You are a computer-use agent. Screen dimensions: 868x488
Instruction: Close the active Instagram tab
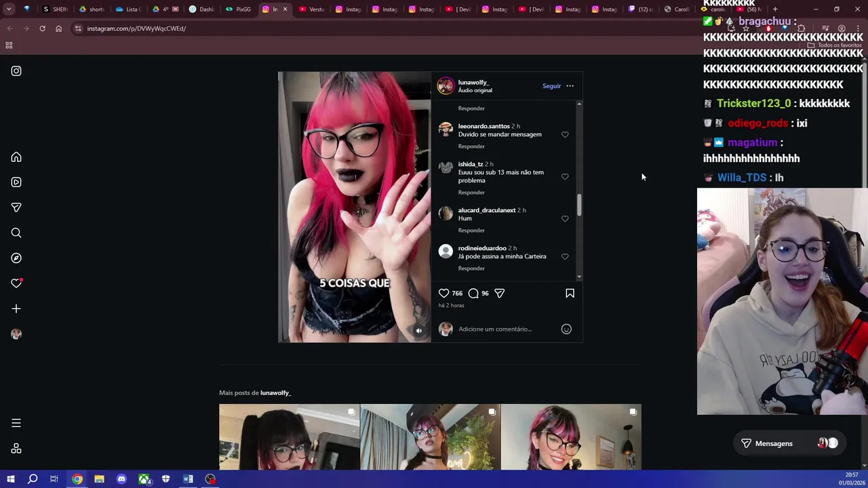point(285,9)
